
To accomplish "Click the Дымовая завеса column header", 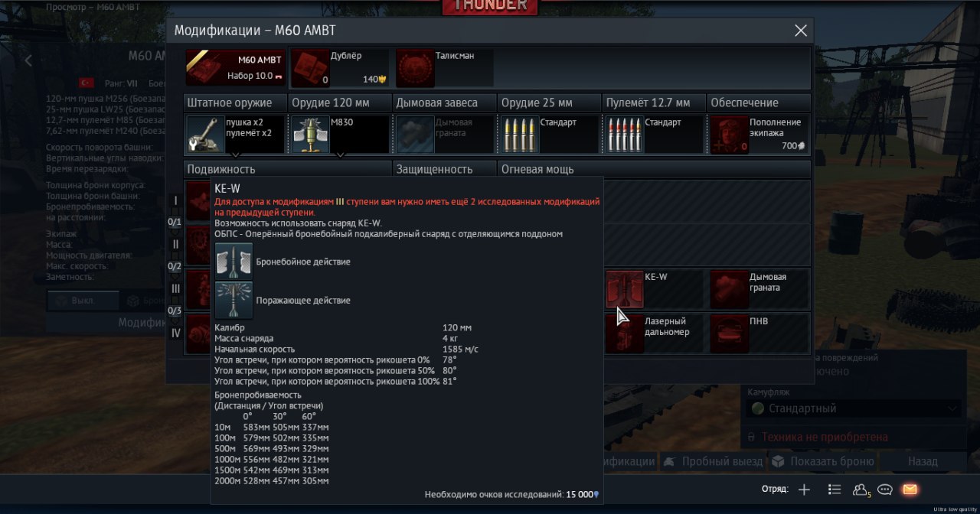I will click(445, 102).
